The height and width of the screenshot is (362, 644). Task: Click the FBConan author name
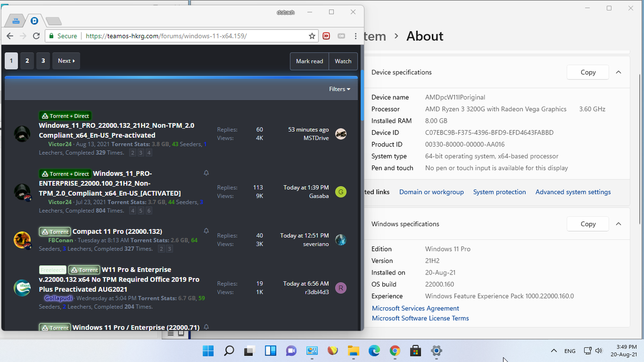tap(60, 240)
